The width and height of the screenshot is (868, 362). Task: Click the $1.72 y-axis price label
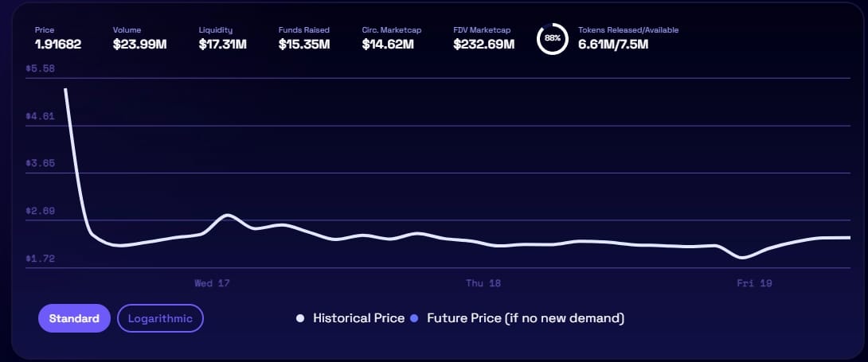[40, 259]
